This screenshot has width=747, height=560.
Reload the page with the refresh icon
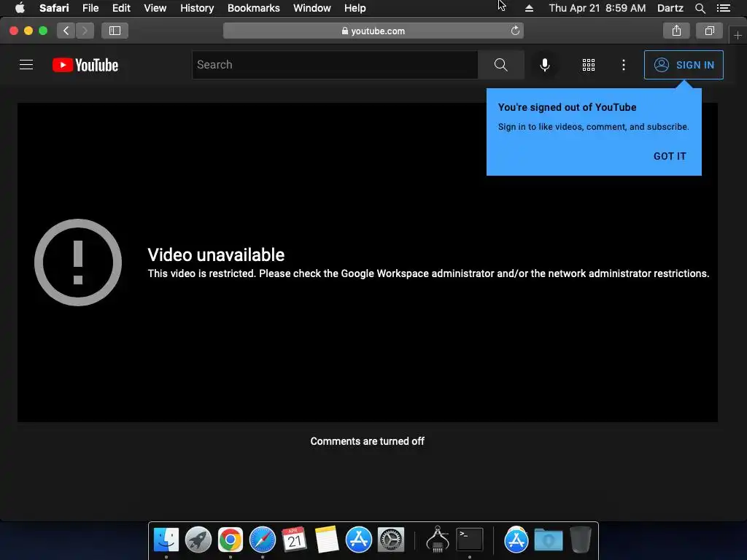coord(515,31)
